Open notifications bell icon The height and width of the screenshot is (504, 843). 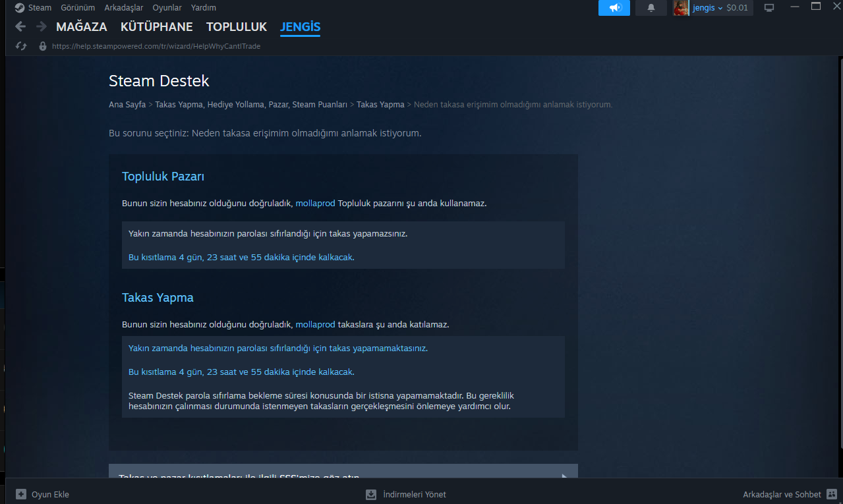coord(651,8)
